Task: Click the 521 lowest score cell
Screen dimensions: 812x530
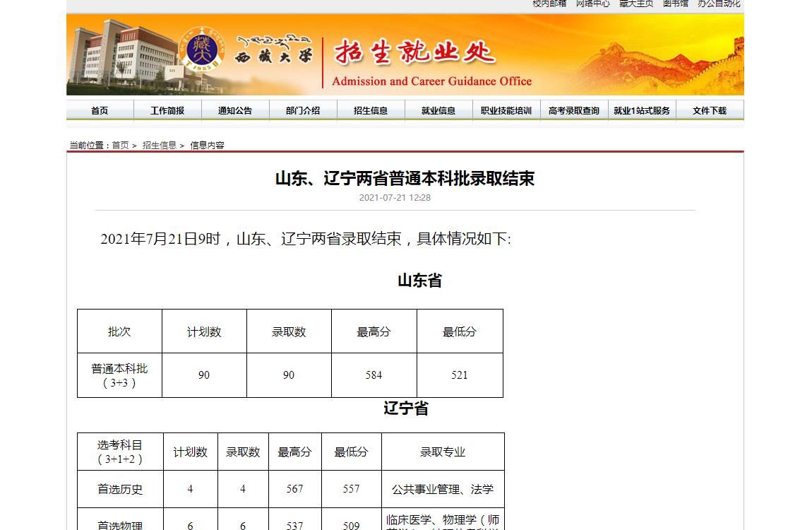Action: pos(460,376)
